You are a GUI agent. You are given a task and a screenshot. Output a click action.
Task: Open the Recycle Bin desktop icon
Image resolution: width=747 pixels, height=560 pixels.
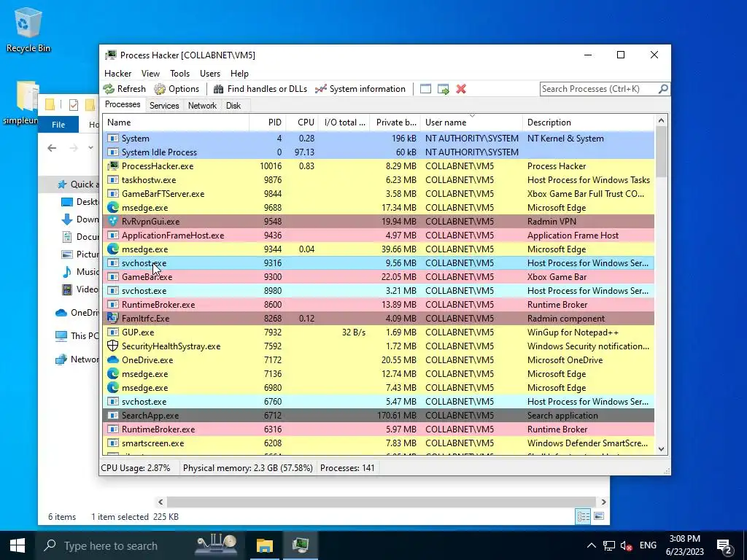pos(28,29)
